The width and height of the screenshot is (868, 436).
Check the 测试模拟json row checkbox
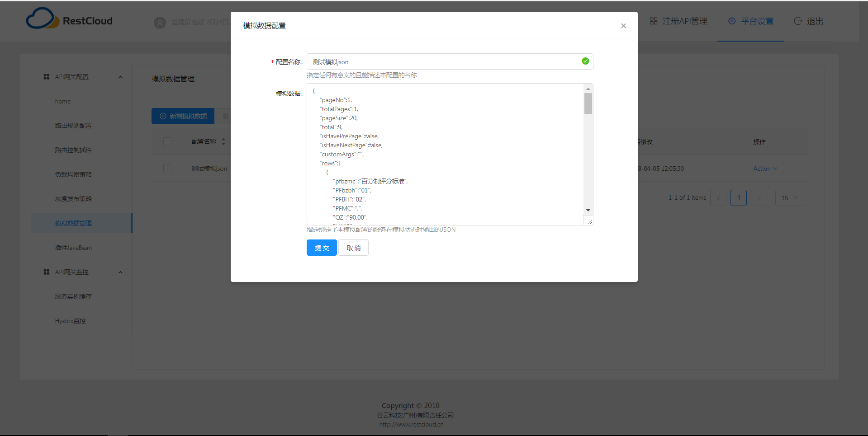167,168
